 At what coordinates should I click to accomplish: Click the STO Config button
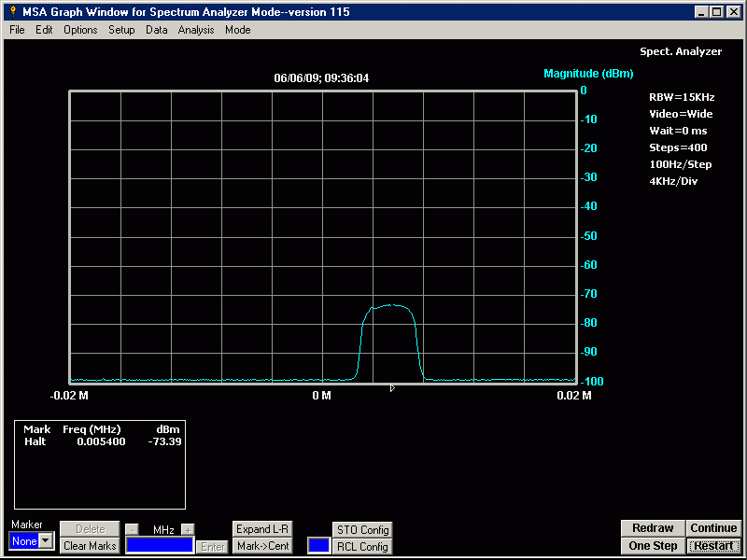[x=362, y=530]
